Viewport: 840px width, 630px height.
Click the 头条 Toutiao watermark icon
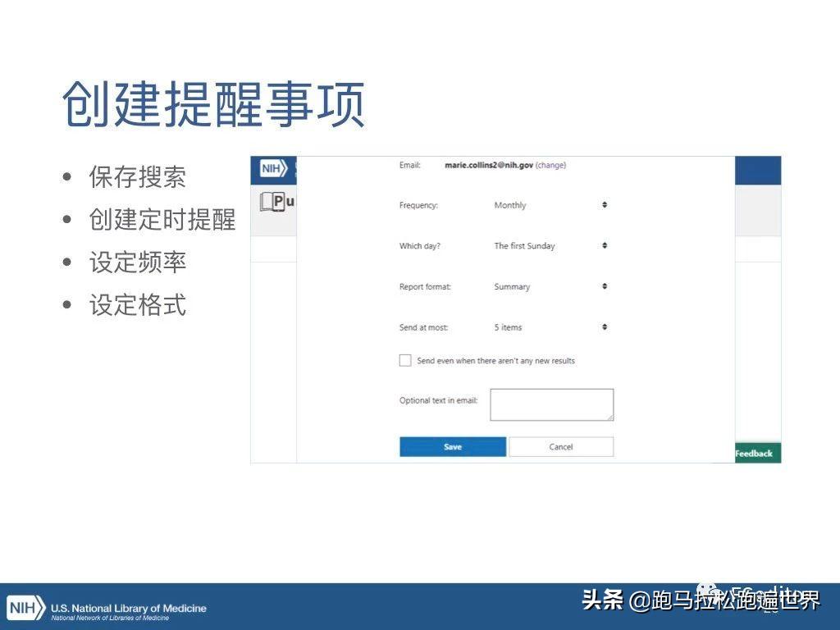pyautogui.click(x=605, y=600)
